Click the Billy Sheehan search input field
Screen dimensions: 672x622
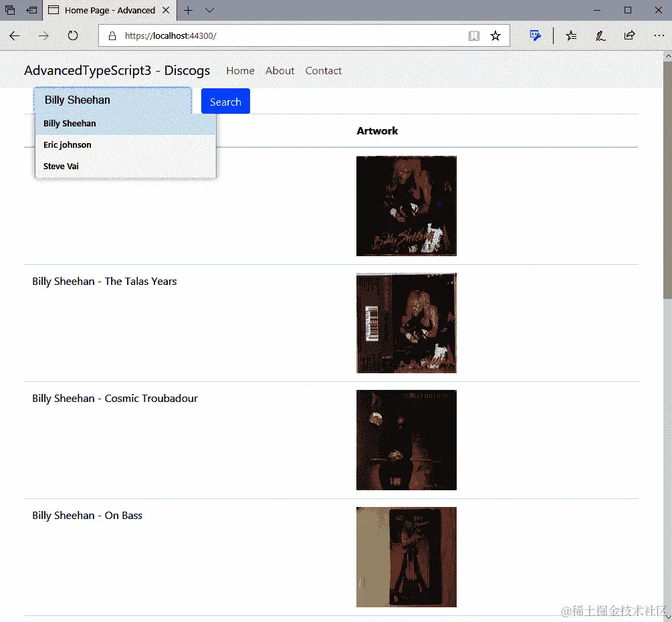pyautogui.click(x=113, y=100)
